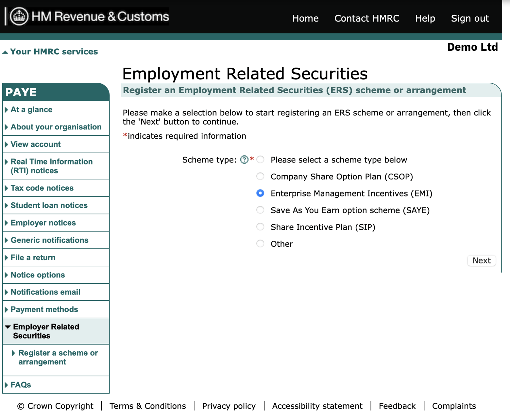This screenshot has height=420, width=510.
Task: Select Enterprise Management Incentives radio button
Action: click(x=260, y=193)
